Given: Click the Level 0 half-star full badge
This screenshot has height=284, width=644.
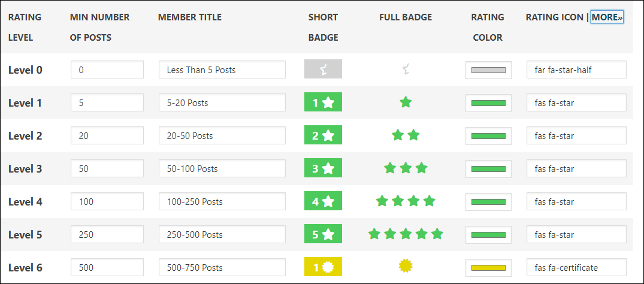Looking at the screenshot, I should click(406, 70).
